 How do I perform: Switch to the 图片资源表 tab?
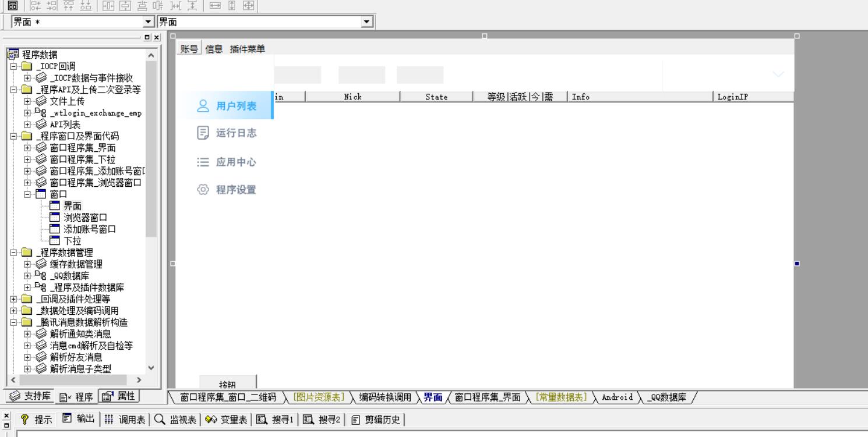(318, 397)
